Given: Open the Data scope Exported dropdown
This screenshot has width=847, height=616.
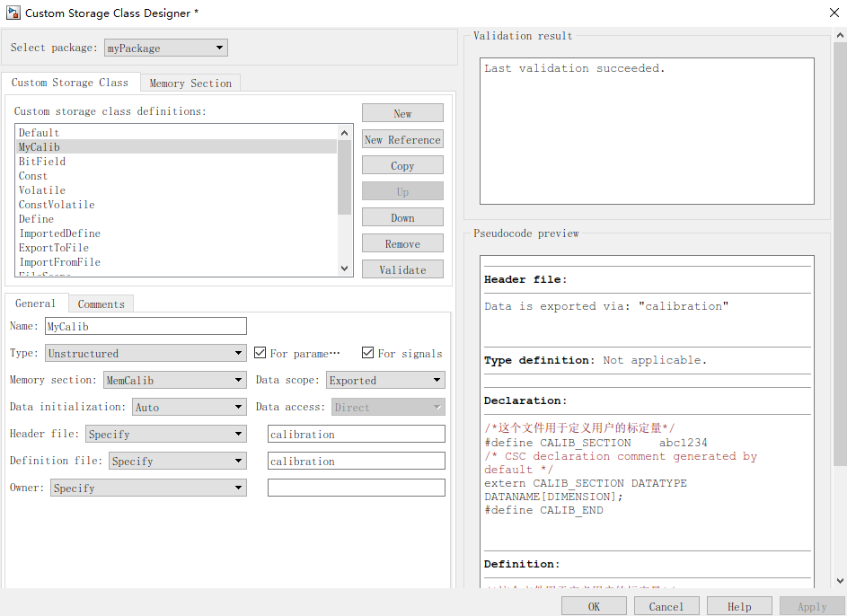Looking at the screenshot, I should 385,380.
